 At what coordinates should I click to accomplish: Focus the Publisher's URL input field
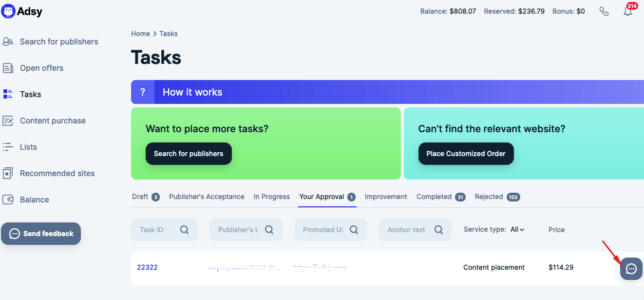[246, 230]
